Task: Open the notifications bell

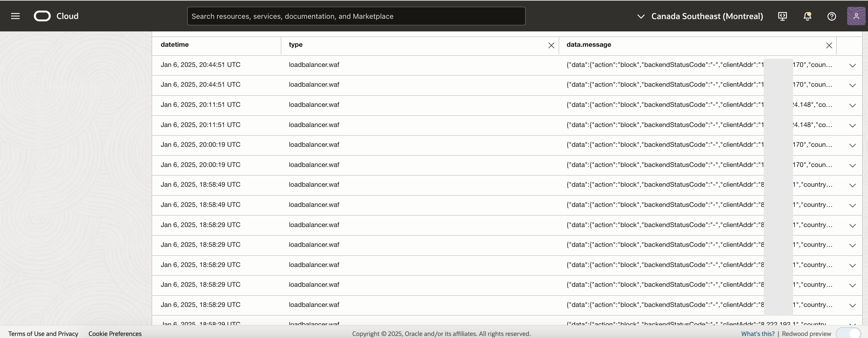Action: tap(807, 16)
